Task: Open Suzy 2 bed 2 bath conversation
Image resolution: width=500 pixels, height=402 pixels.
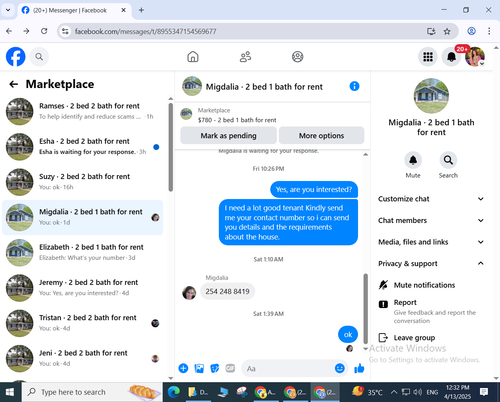Action: point(83,182)
